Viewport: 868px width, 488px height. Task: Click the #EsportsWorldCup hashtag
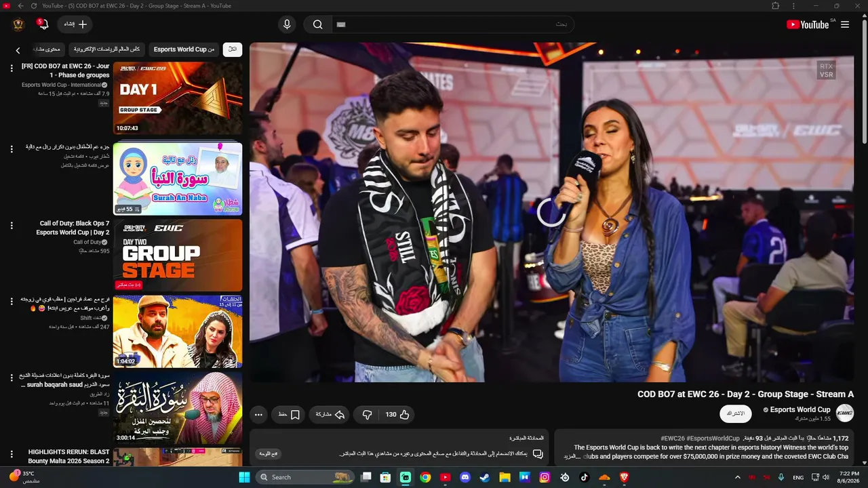pyautogui.click(x=713, y=439)
